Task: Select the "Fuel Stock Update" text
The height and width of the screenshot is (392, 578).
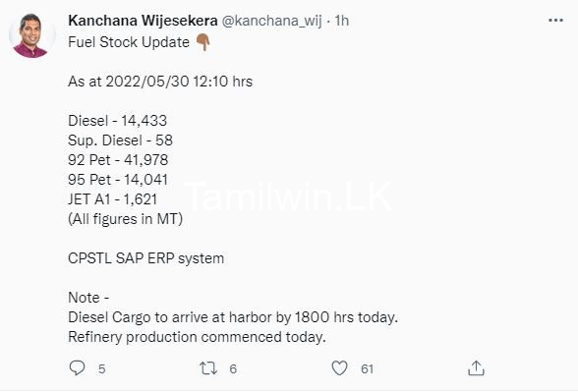Action: click(x=129, y=42)
